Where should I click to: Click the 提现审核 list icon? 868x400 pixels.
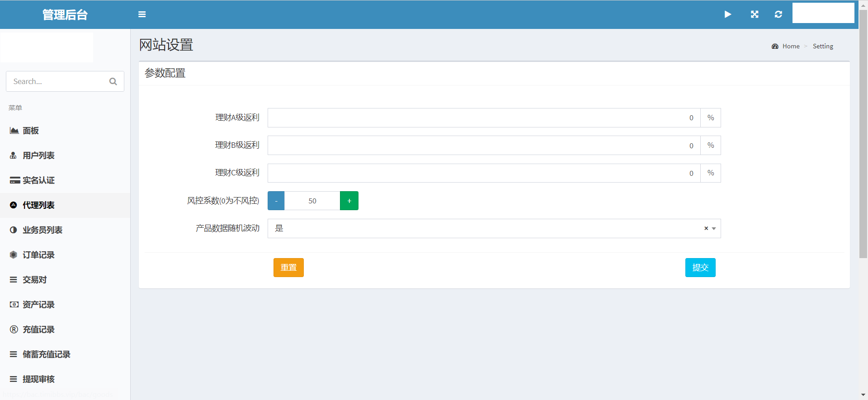point(14,379)
